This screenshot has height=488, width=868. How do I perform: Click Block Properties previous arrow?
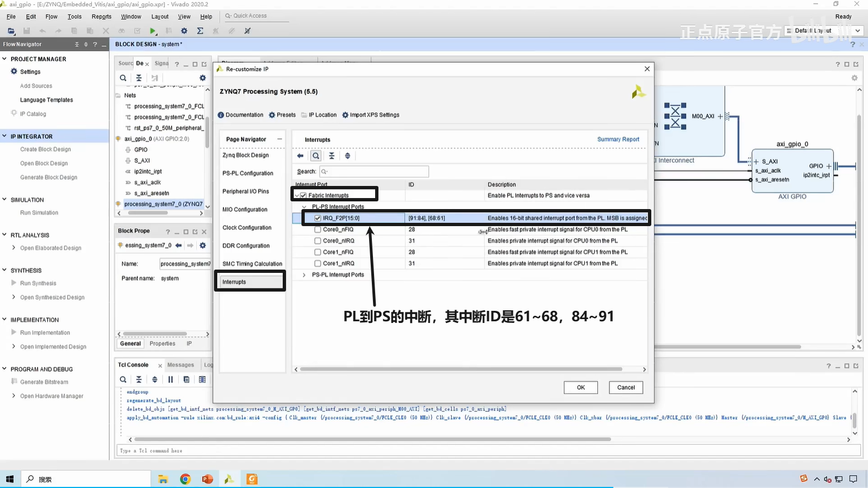(x=178, y=245)
